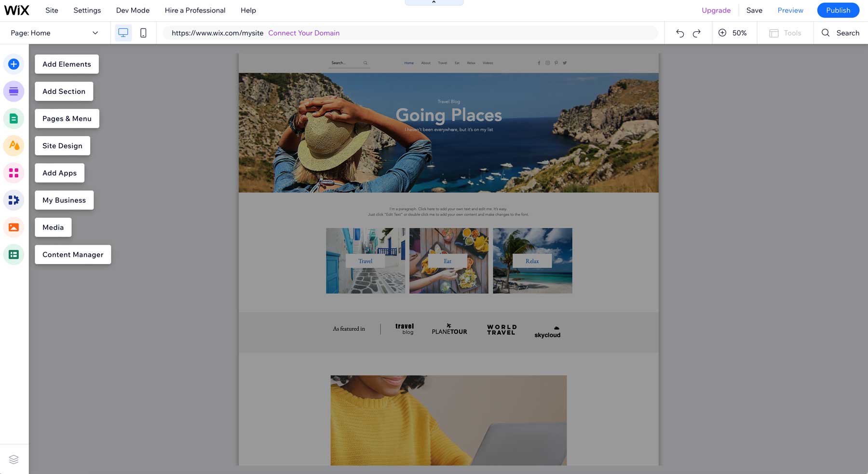868x474 pixels.
Task: Click the Publish button
Action: point(838,10)
